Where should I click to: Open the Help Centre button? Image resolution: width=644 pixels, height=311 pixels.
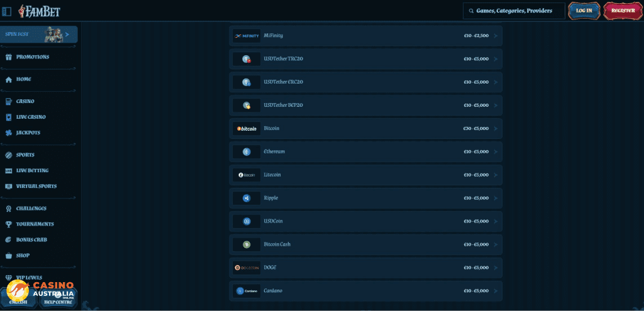[x=58, y=297]
